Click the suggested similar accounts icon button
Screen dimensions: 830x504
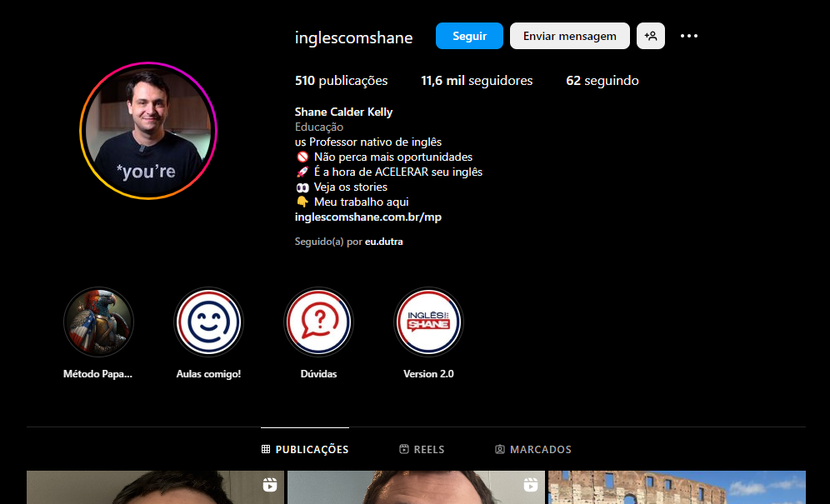click(651, 36)
